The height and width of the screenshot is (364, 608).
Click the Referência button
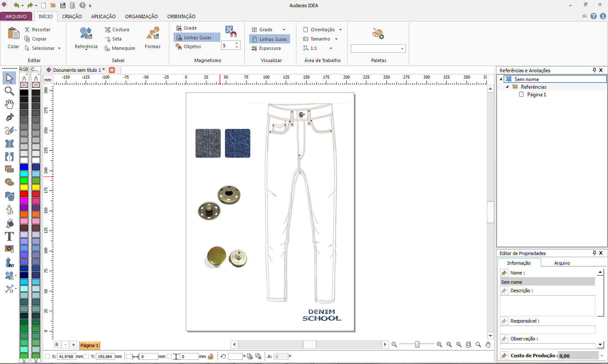tap(86, 38)
